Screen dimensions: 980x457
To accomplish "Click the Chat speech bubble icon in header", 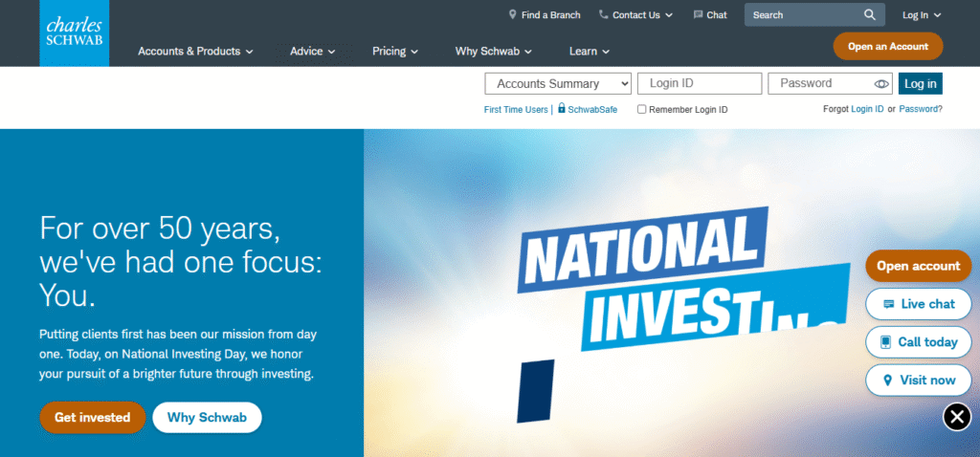I will click(698, 15).
